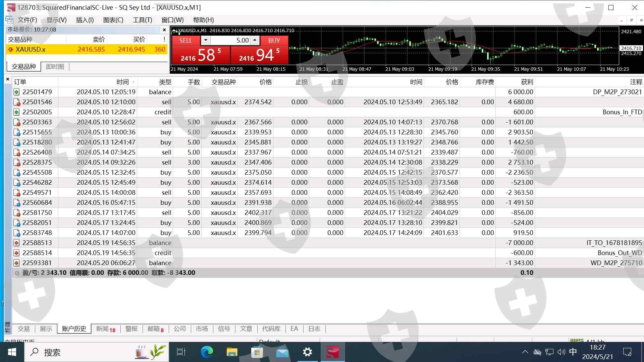Image resolution: width=644 pixels, height=362 pixels.
Task: Click deposit icon of order 22501479
Action: tap(16, 92)
